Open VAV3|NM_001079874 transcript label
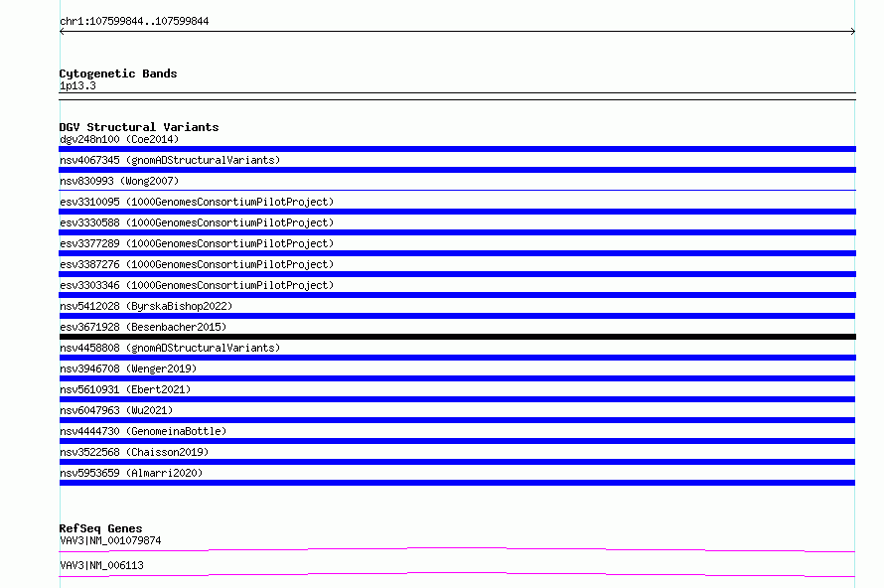The height and width of the screenshot is (588, 884). pos(110,540)
